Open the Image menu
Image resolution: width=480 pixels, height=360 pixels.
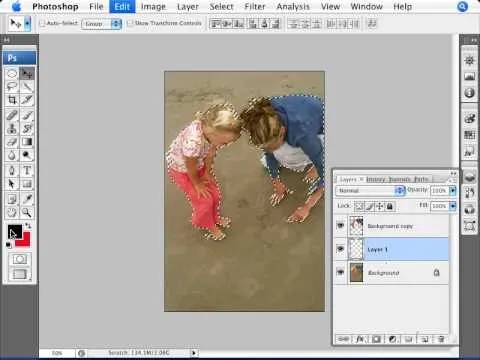(153, 7)
